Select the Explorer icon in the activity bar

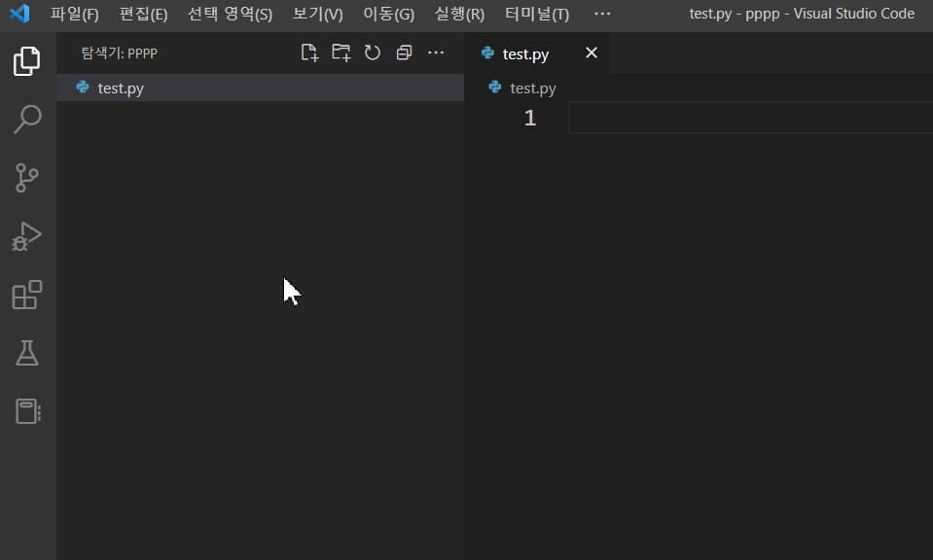pos(26,59)
